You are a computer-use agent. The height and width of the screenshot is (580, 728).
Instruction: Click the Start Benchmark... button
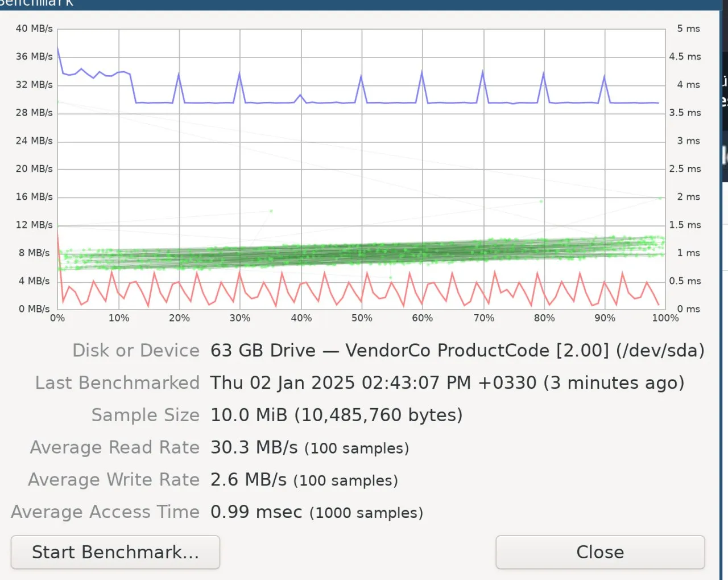coord(115,552)
